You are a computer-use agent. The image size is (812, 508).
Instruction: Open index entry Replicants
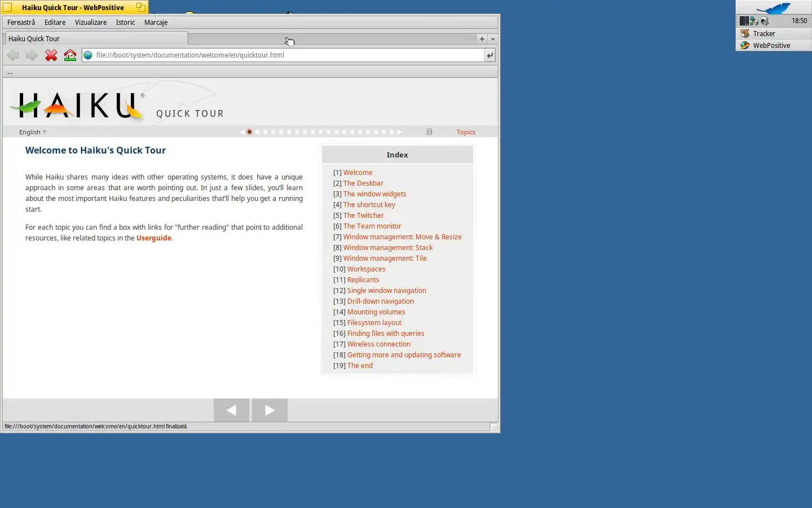[363, 280]
